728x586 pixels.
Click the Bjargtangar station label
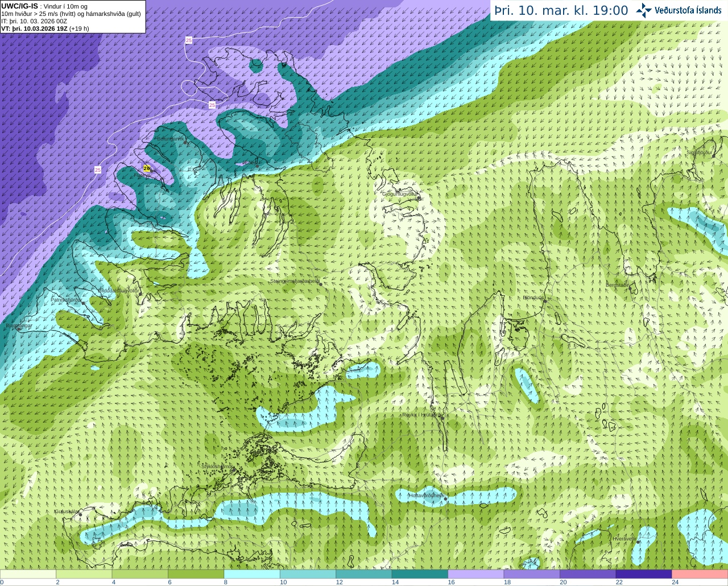(x=19, y=325)
